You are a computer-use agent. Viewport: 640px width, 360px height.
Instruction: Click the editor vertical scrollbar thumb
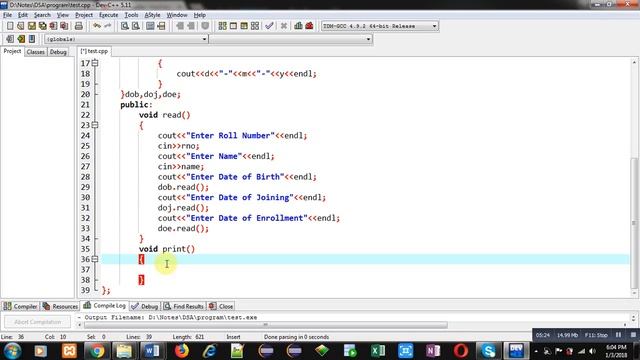(x=634, y=222)
